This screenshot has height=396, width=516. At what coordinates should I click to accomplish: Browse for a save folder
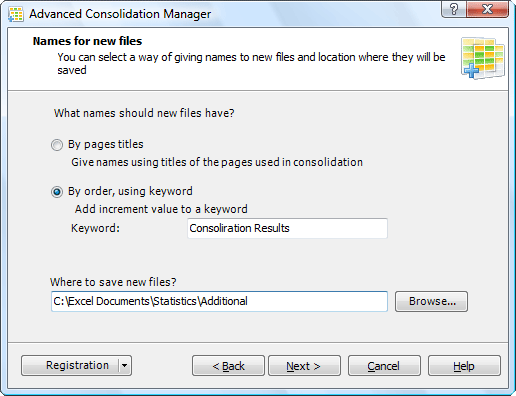point(432,301)
